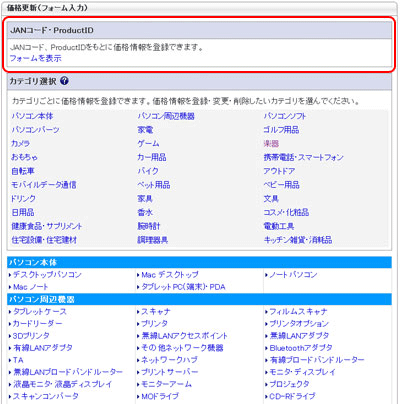Select Bluetoothアダプタ subcategory
The image size is (400, 404).
[x=301, y=348]
